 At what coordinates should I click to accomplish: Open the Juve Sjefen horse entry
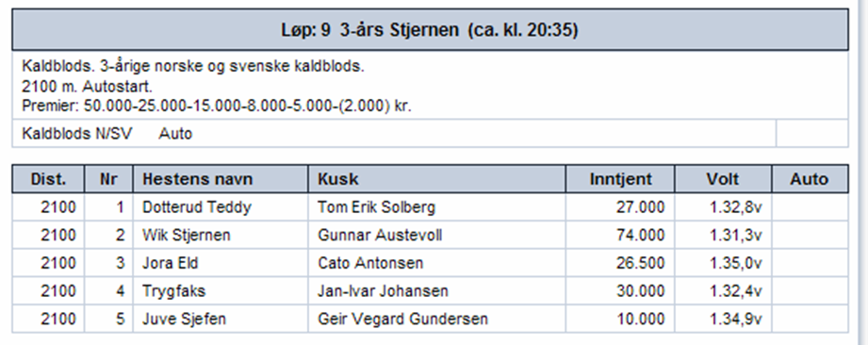[x=184, y=319]
